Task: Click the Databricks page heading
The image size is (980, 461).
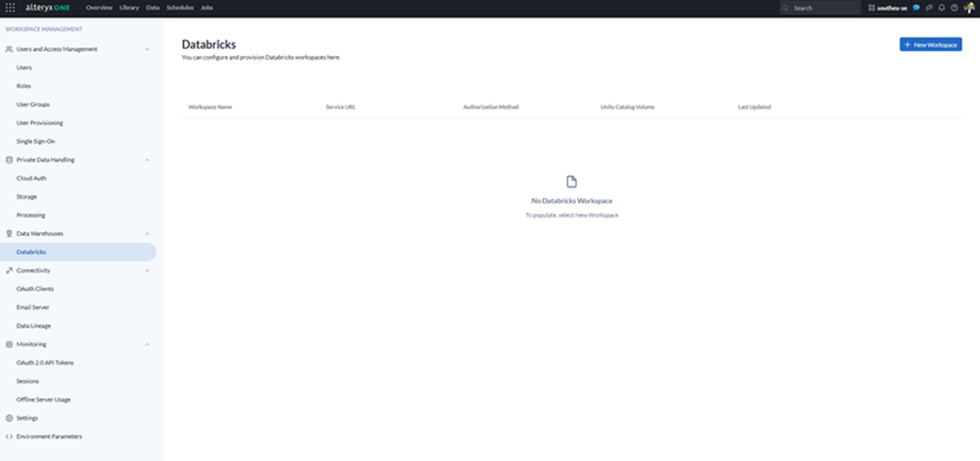Action: pos(209,44)
